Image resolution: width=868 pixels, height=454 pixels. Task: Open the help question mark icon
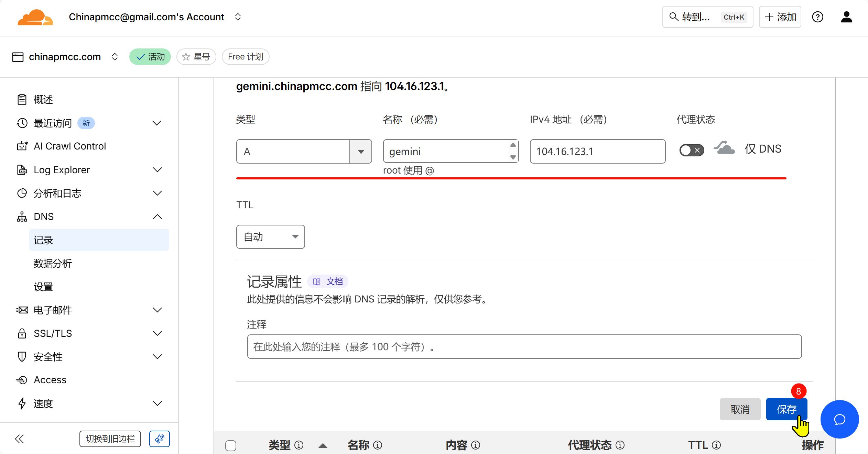(817, 17)
